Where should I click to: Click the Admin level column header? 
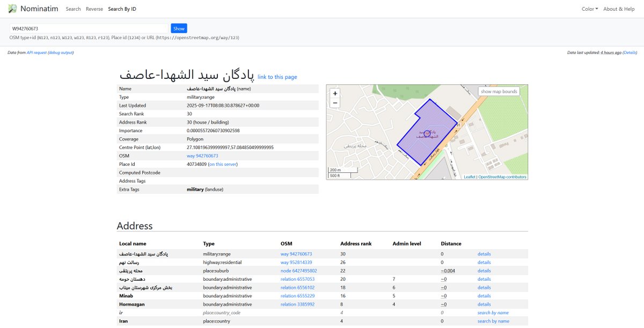coord(407,244)
